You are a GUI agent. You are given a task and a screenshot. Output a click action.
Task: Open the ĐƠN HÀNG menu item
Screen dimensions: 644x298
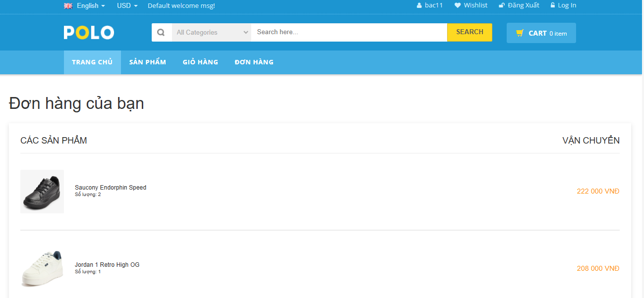pyautogui.click(x=254, y=62)
